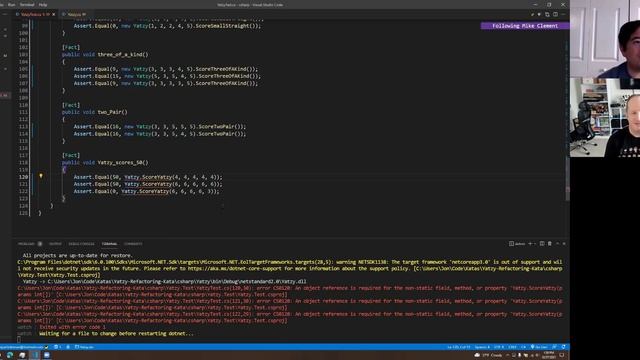Click the Exited with error code 1 text
The width and height of the screenshot is (640, 360).
pyautogui.click(x=72, y=327)
